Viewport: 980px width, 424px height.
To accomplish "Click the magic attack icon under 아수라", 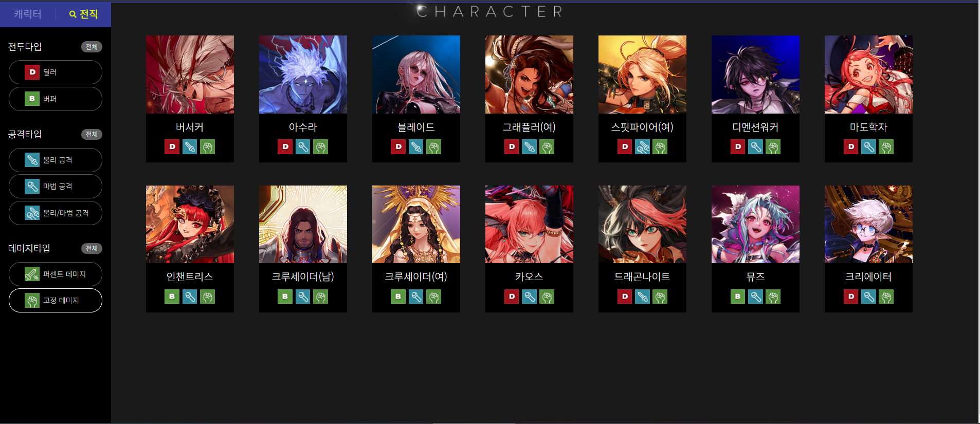I will (x=303, y=147).
